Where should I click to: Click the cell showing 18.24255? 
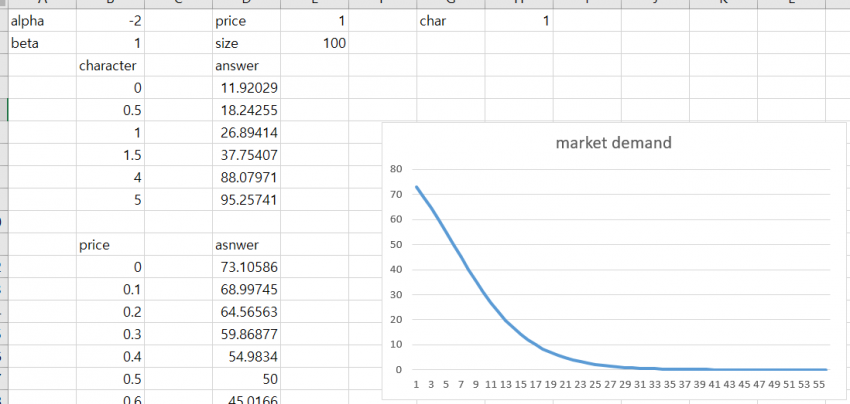coord(247,110)
